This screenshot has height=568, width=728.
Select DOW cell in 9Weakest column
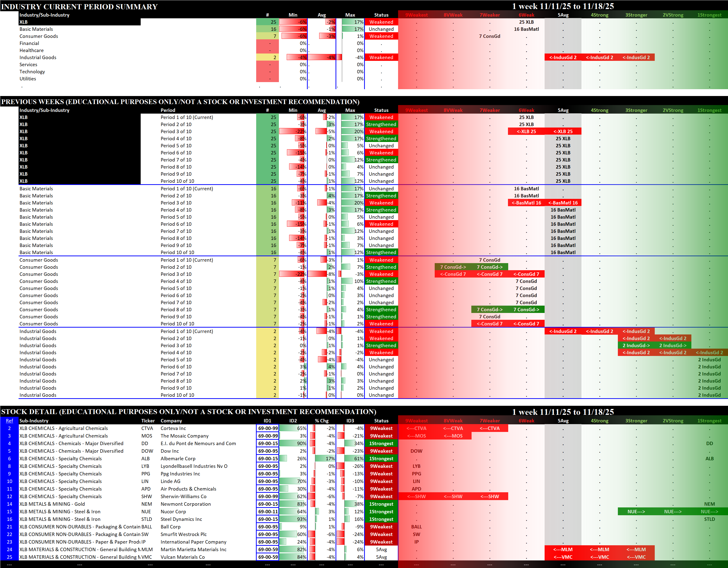pos(416,451)
